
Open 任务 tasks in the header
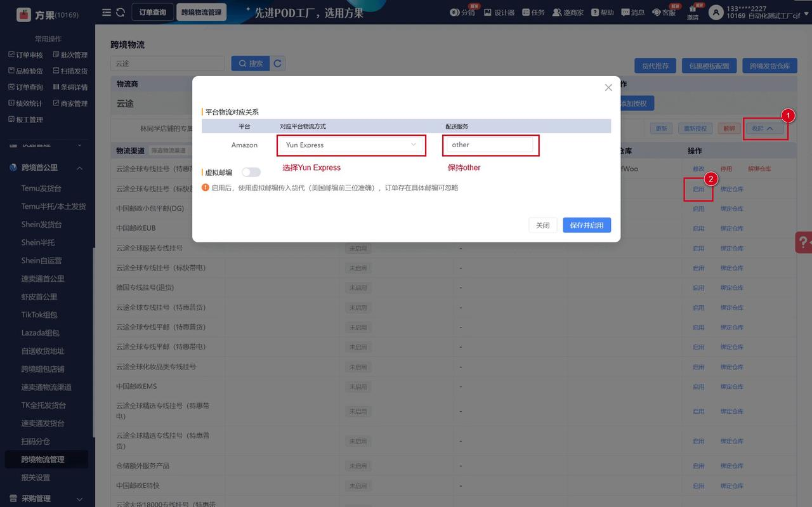click(534, 12)
